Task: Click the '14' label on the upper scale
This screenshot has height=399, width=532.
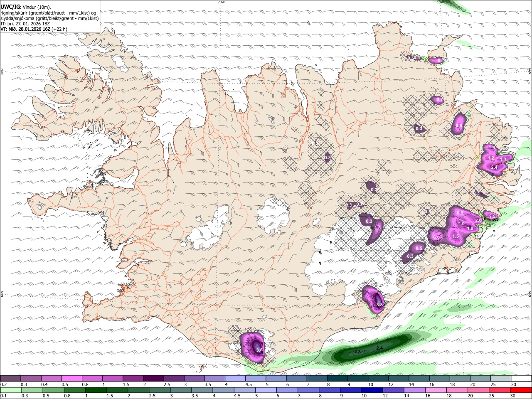Action: [x=411, y=384]
